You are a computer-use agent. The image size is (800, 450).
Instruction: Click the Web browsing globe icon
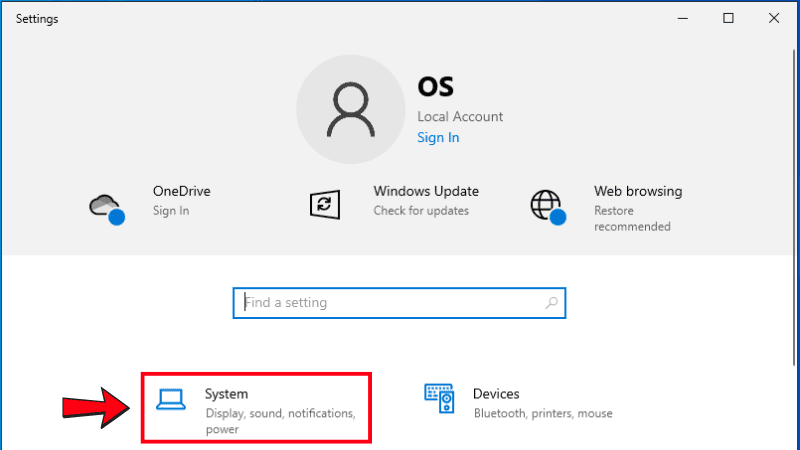[x=546, y=207]
